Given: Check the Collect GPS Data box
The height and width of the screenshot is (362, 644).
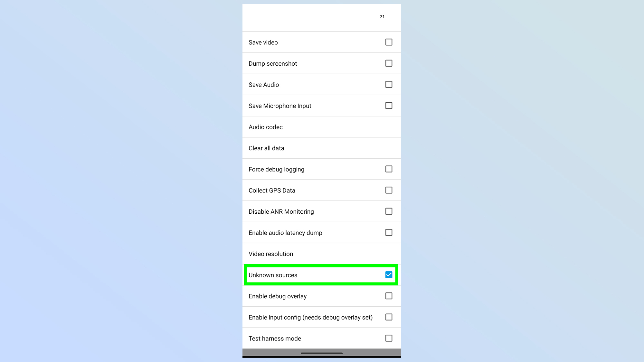Looking at the screenshot, I should click(x=389, y=190).
